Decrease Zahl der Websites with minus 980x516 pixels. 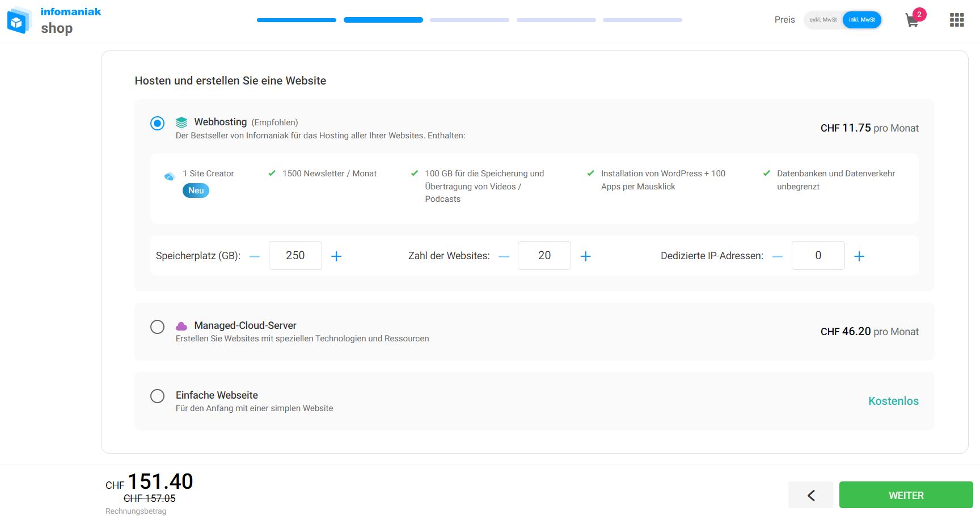coord(504,256)
